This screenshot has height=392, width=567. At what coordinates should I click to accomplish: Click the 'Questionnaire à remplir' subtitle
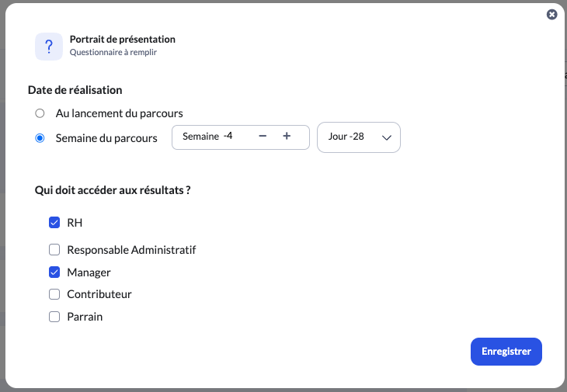click(113, 52)
